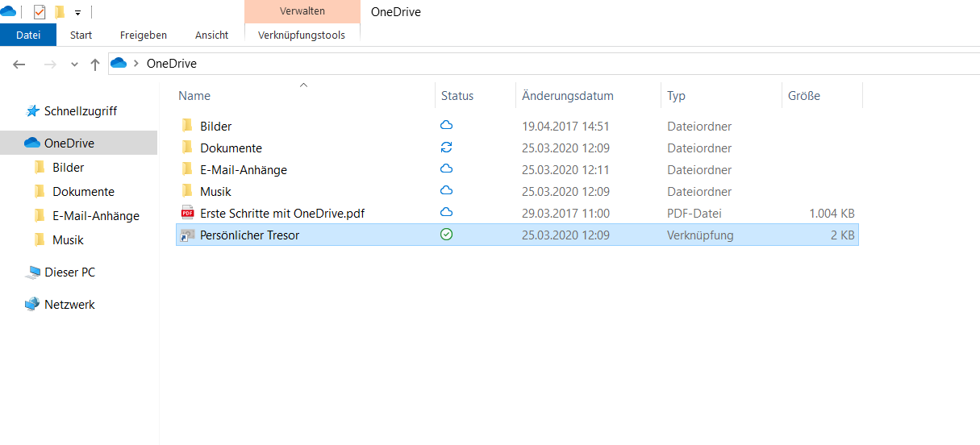Click date 29.03.2017 11:00 of the PDF

(x=565, y=214)
